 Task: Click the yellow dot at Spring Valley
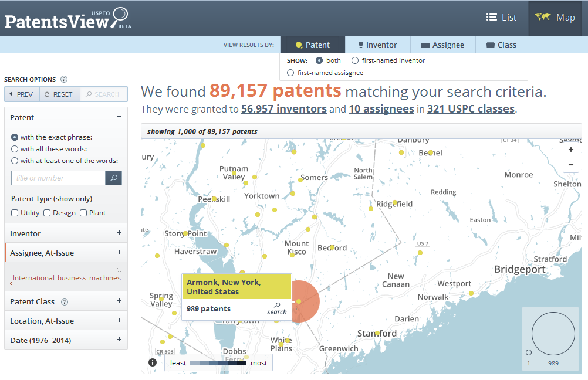point(161,299)
